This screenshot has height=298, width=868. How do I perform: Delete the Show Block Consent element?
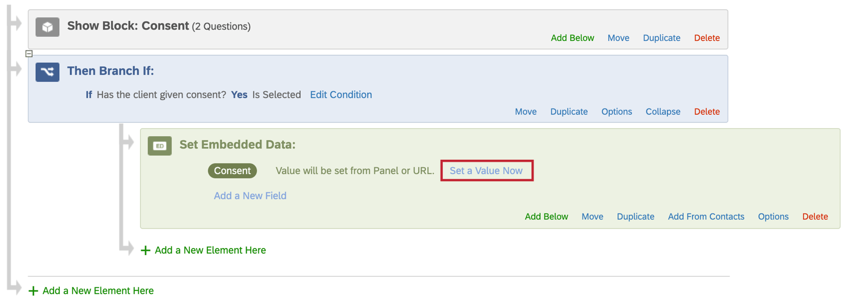tap(707, 38)
